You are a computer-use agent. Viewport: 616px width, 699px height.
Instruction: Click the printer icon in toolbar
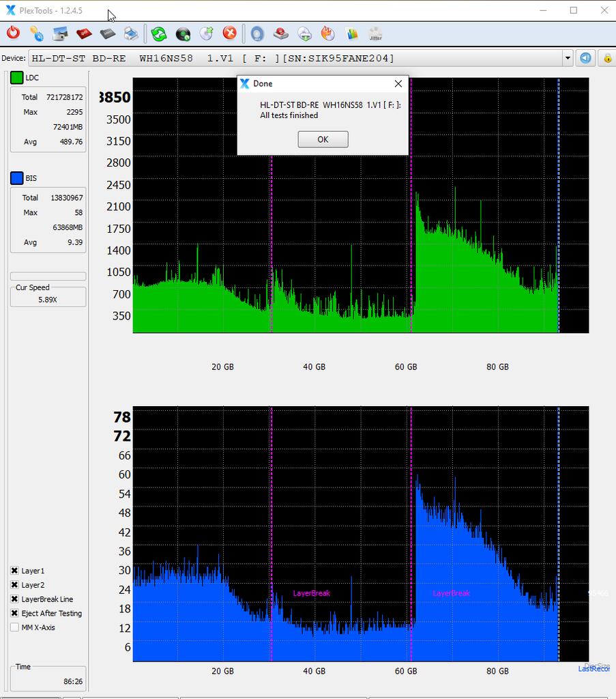(131, 33)
